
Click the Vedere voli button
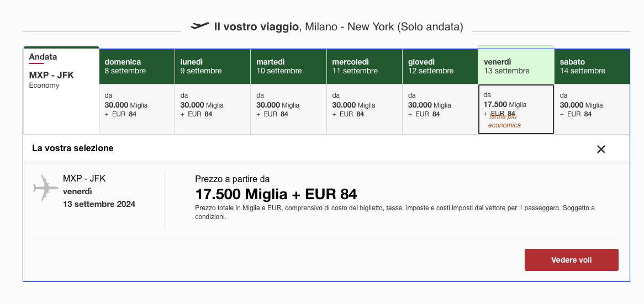tap(571, 260)
